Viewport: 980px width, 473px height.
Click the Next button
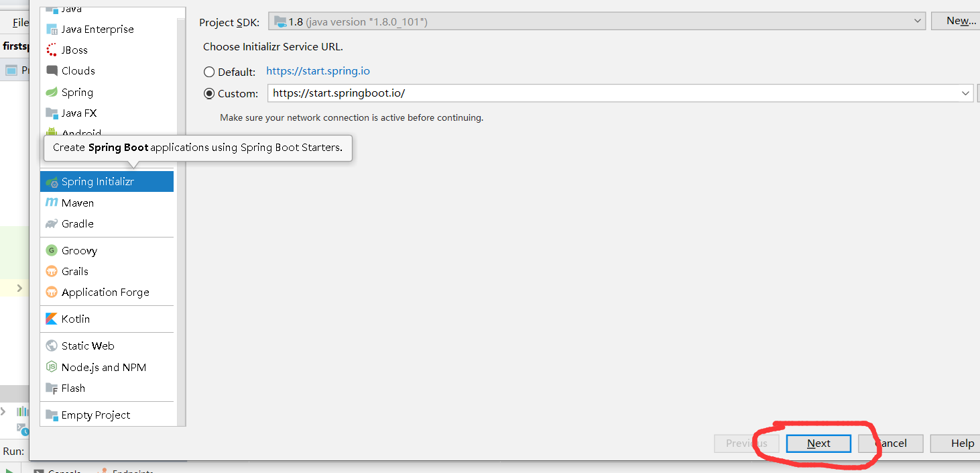click(x=818, y=443)
